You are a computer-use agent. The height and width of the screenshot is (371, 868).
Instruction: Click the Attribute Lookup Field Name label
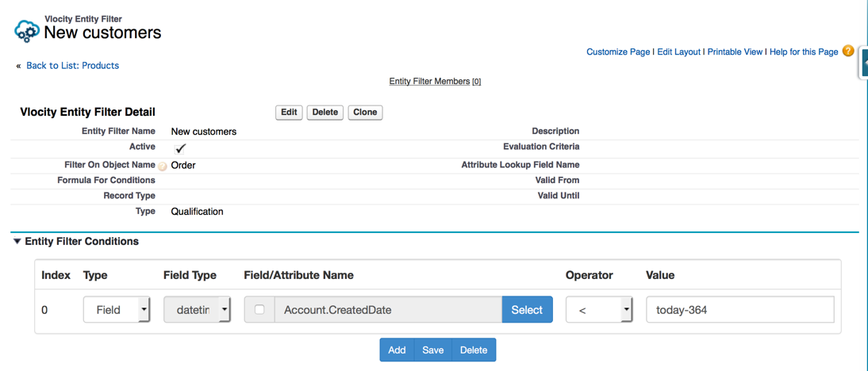[x=520, y=165]
